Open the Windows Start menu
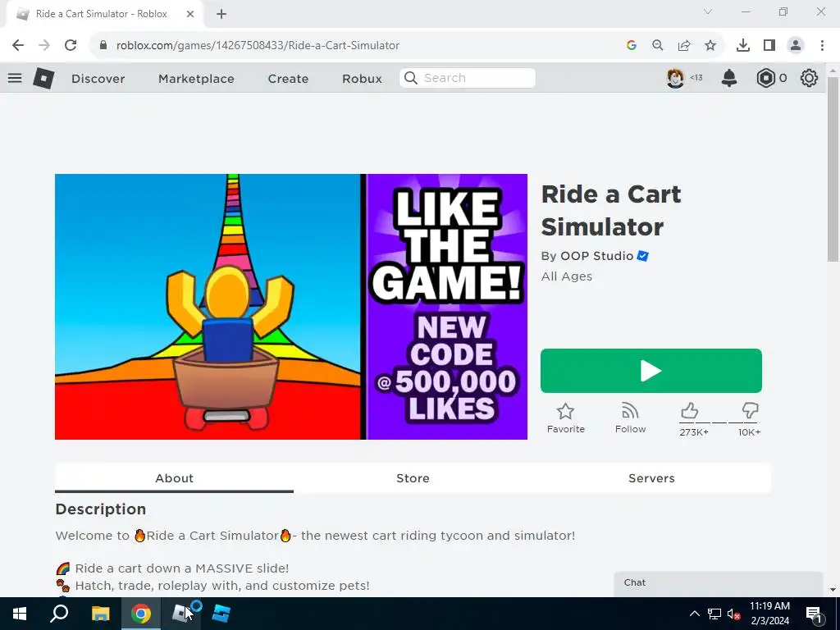The image size is (840, 630). (20, 614)
